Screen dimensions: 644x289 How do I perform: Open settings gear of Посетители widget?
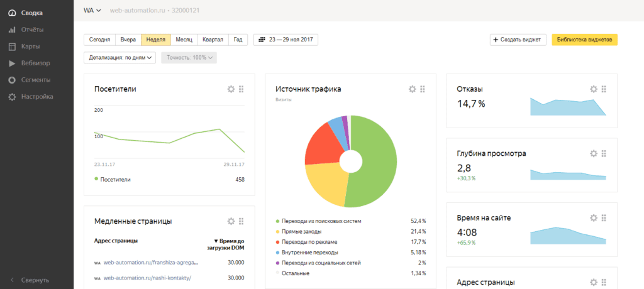pyautogui.click(x=231, y=89)
